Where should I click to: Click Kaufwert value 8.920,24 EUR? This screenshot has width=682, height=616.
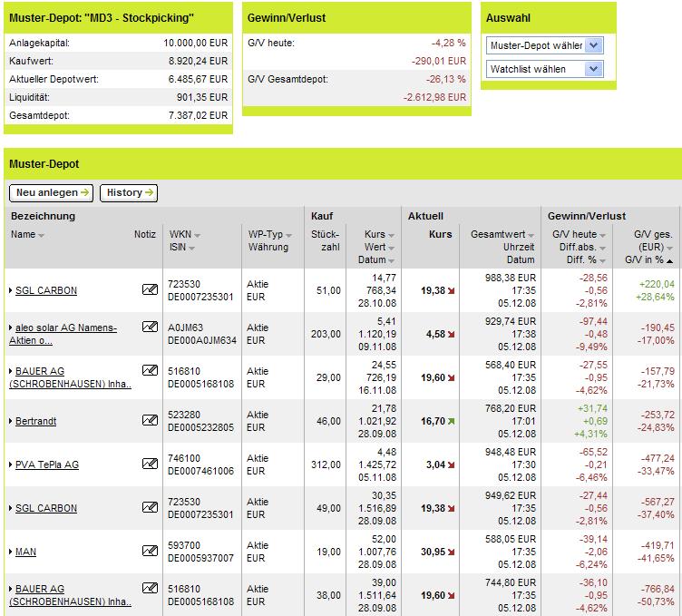click(198, 61)
